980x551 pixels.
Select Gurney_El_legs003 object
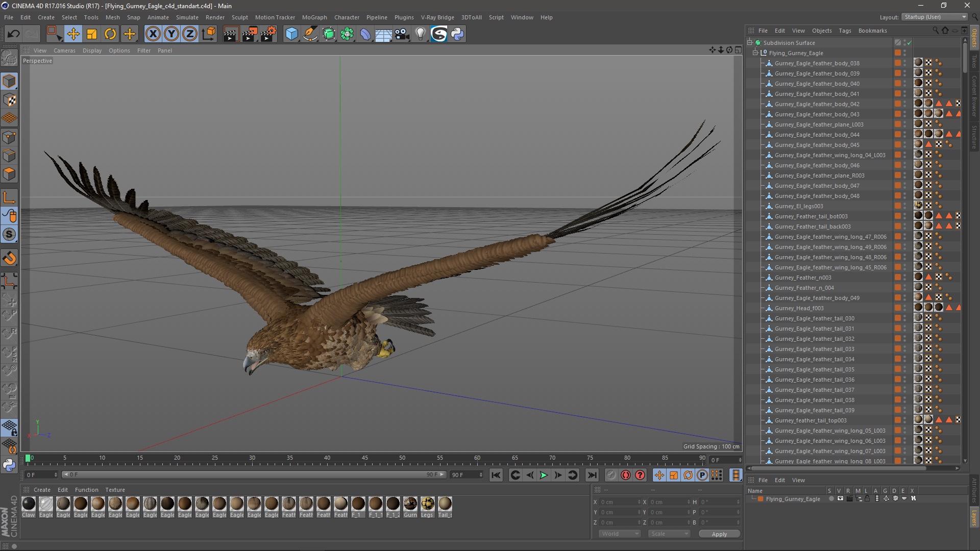799,206
